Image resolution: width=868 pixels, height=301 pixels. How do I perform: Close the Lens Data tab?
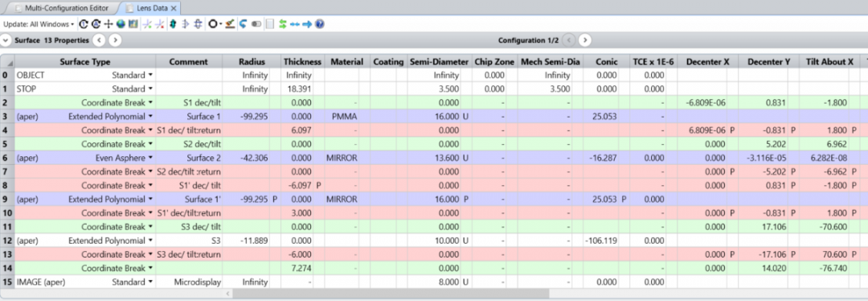point(174,8)
